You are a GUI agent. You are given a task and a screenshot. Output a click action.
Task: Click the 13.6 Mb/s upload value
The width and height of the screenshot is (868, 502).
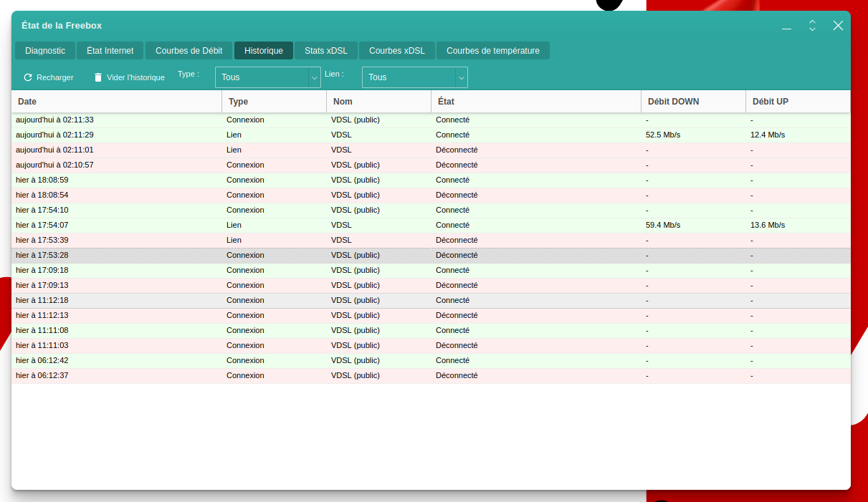(x=768, y=225)
